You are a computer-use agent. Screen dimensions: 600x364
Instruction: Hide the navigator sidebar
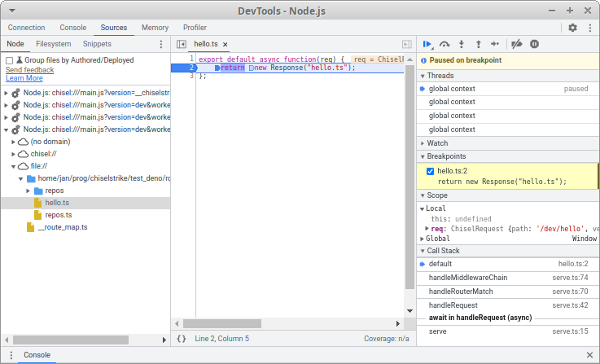coord(182,45)
